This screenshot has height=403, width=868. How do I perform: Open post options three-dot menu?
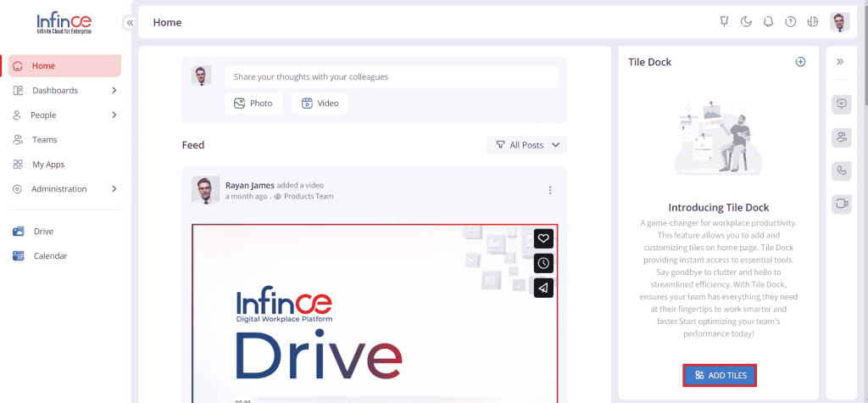pyautogui.click(x=549, y=190)
